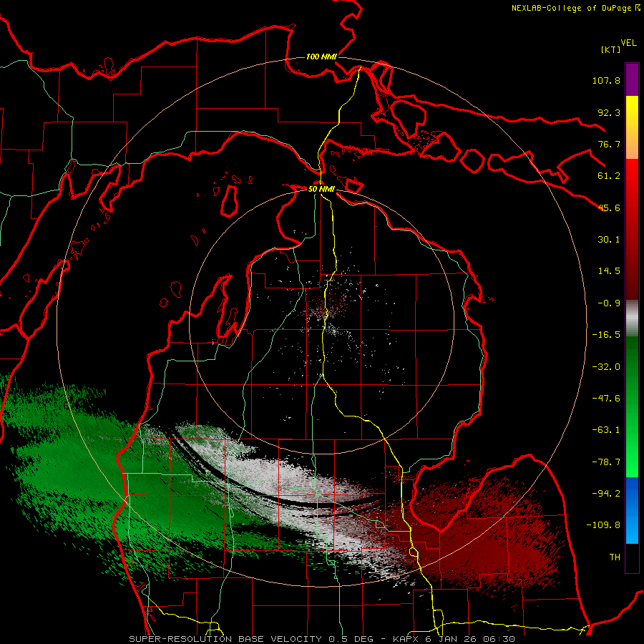Click the TH legend label
Image resolution: width=644 pixels, height=644 pixels.
point(615,557)
